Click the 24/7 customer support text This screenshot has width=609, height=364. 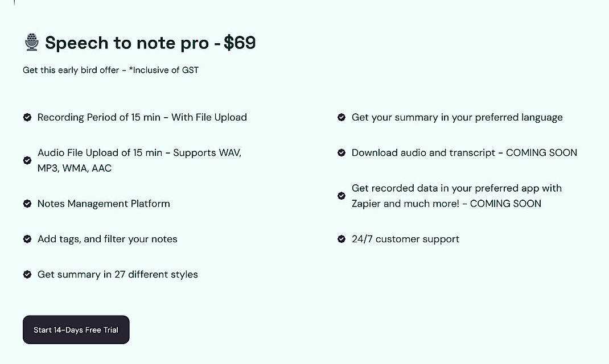point(406,239)
